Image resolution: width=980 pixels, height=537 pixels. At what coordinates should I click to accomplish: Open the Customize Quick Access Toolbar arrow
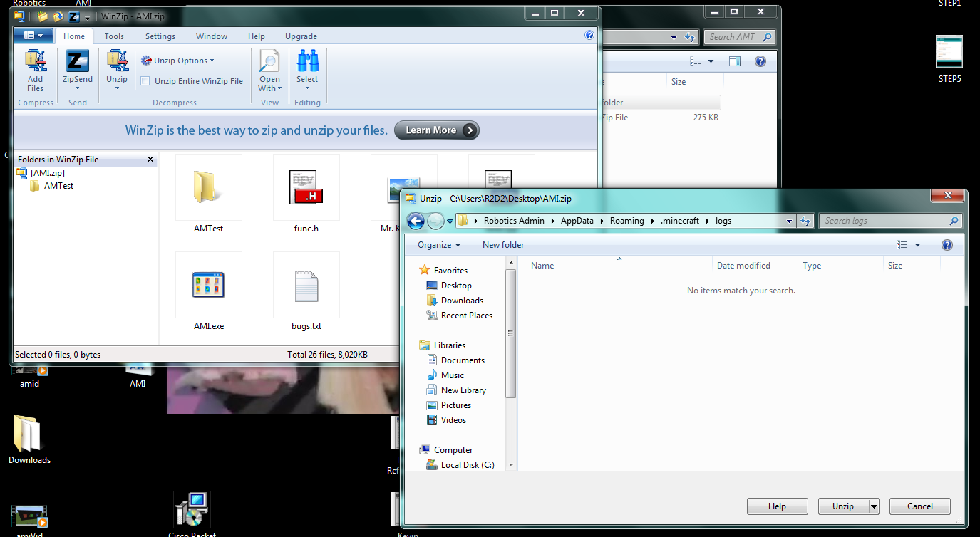click(x=87, y=16)
